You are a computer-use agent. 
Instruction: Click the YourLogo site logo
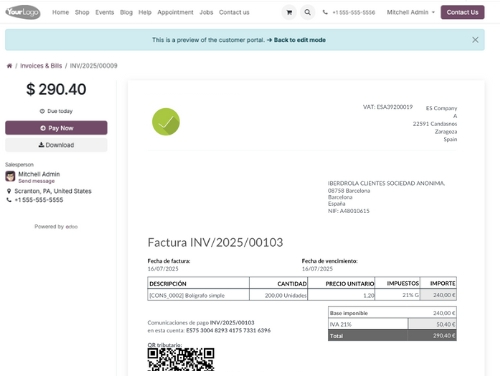click(23, 12)
